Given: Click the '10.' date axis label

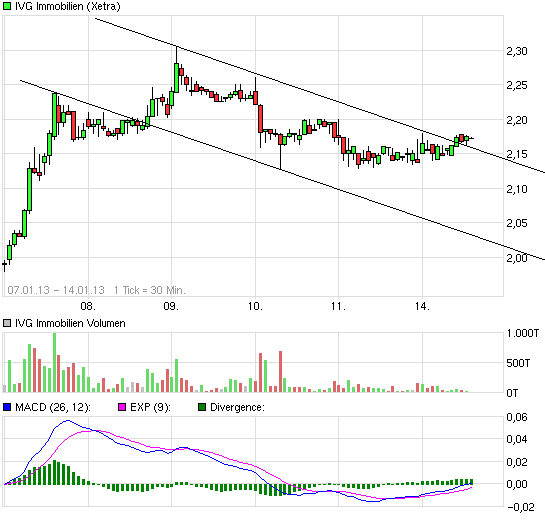Looking at the screenshot, I should (255, 306).
